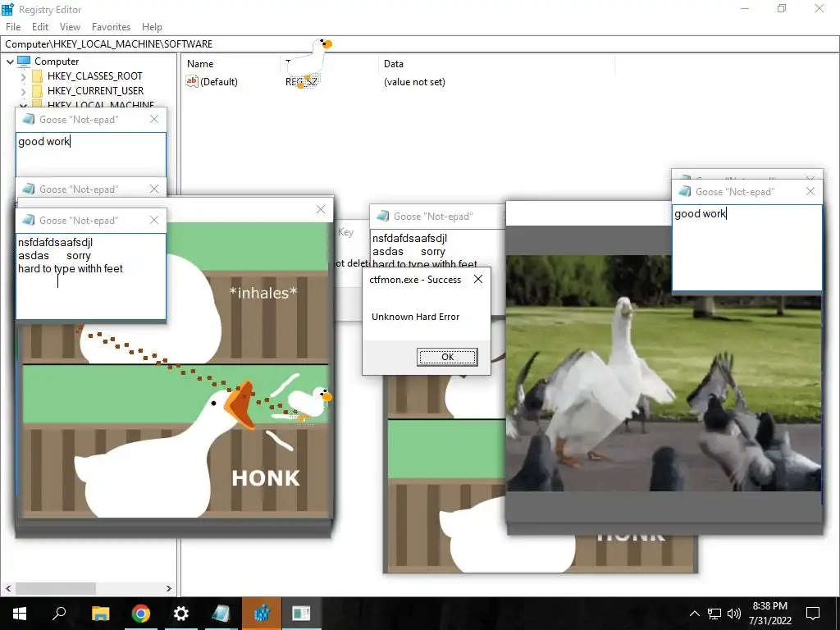This screenshot has width=840, height=630.
Task: Click the tree pane horizontal scrollbar thumb
Action: pyautogui.click(x=56, y=588)
